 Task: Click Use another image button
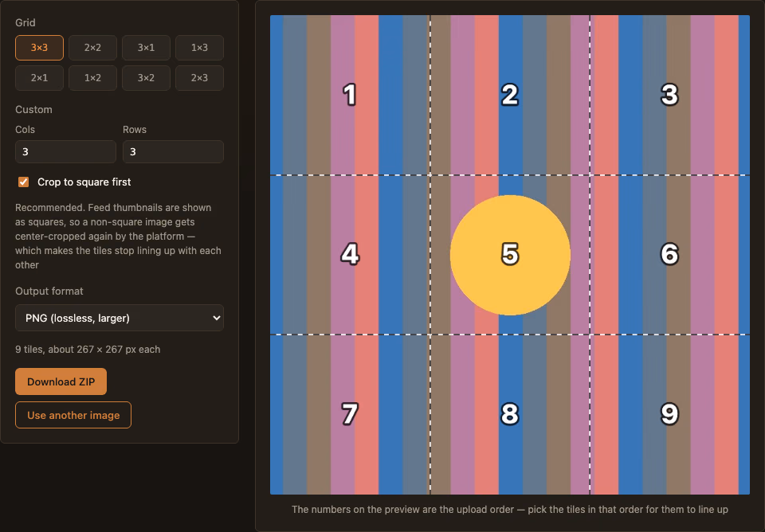coord(73,415)
